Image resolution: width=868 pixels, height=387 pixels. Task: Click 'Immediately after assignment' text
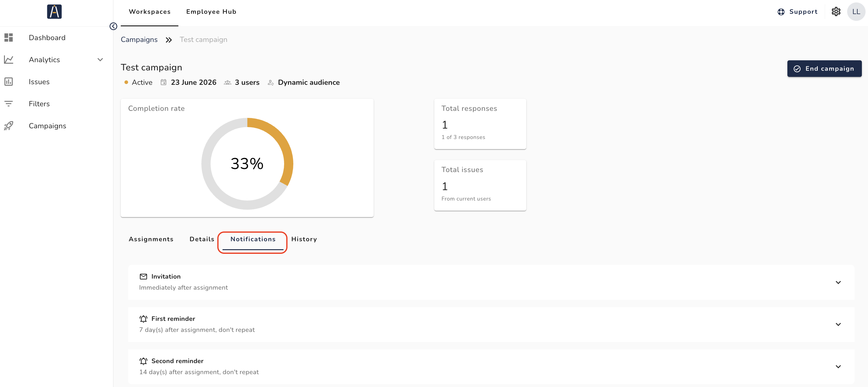[183, 287]
